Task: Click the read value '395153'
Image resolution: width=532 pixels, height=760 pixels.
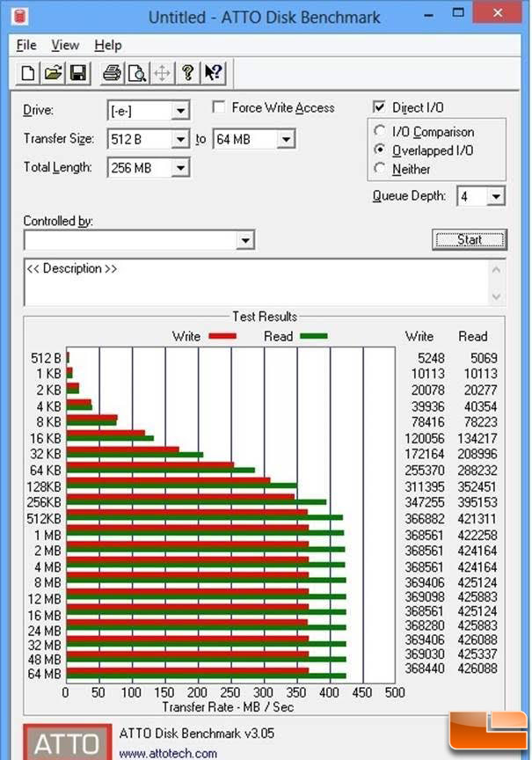Action: pos(477,502)
